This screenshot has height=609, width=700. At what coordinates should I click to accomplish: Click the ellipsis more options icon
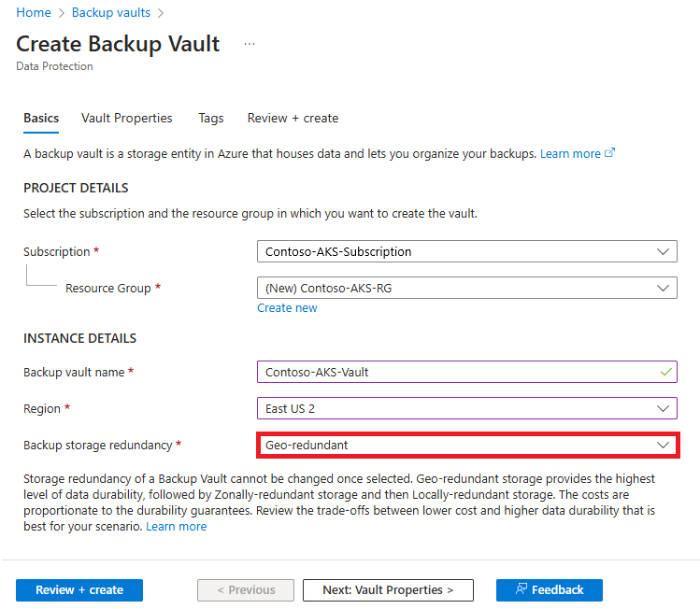250,44
